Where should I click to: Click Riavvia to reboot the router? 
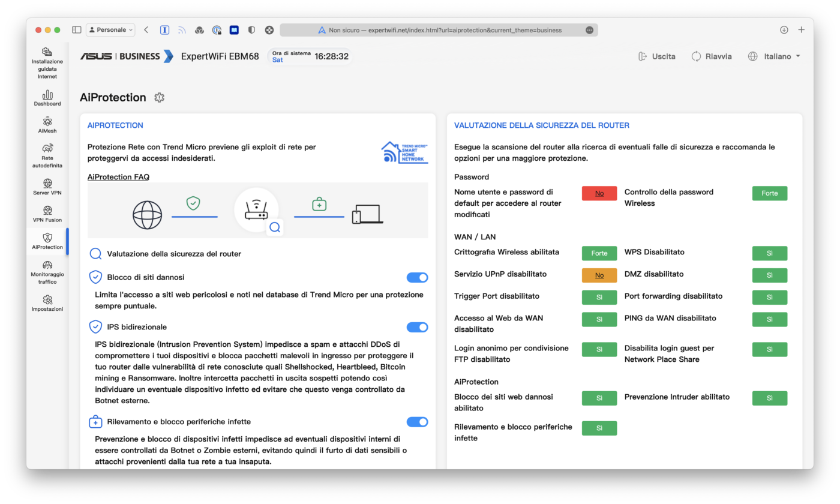tap(712, 56)
